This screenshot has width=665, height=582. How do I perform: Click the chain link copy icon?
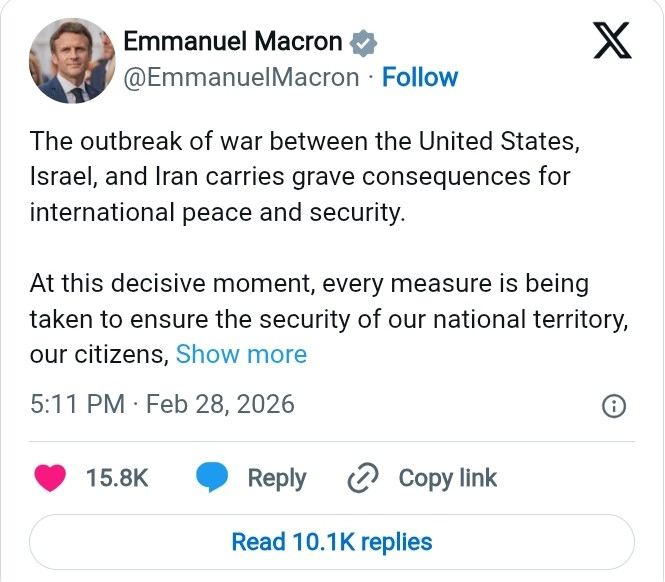pos(360,479)
